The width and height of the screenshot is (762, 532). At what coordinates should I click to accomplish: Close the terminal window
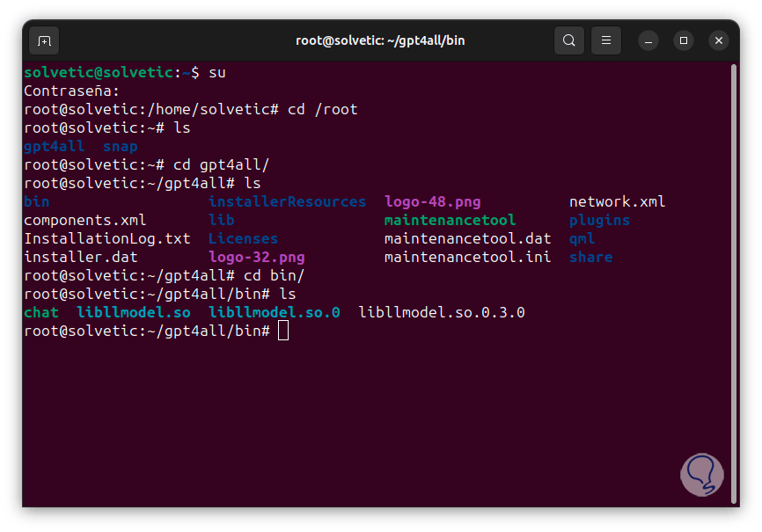point(719,40)
